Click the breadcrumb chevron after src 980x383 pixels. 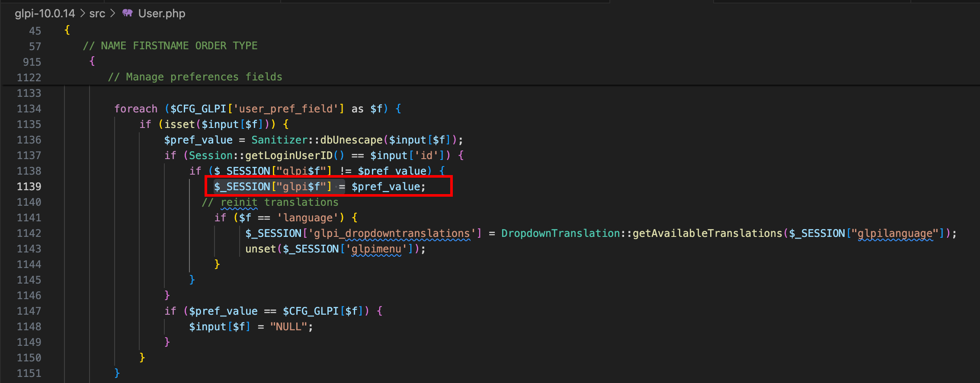pos(113,13)
